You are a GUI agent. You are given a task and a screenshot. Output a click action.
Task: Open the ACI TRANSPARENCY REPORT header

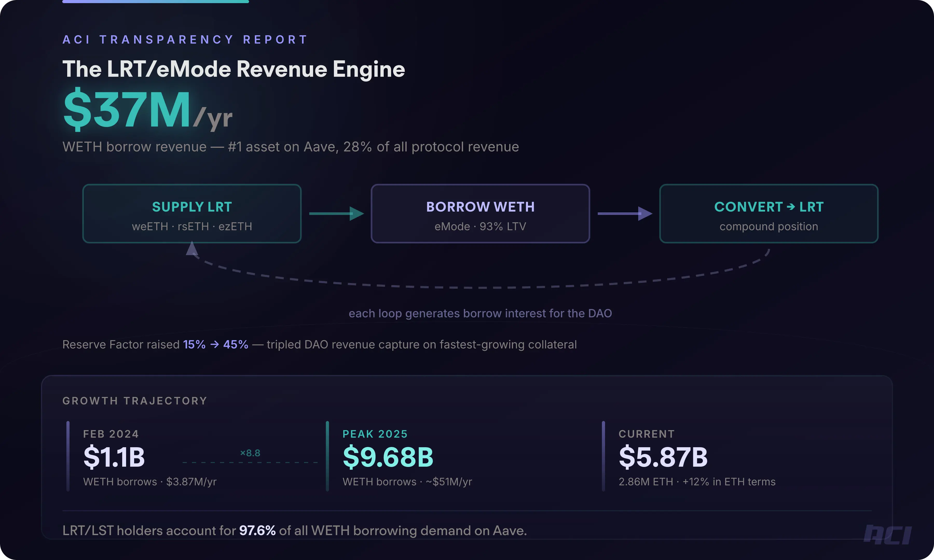click(185, 39)
